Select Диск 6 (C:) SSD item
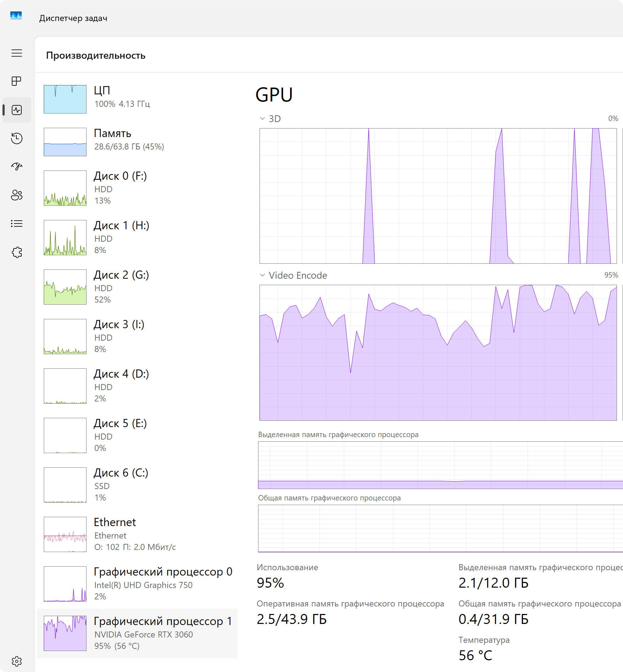The image size is (623, 672). click(x=137, y=485)
